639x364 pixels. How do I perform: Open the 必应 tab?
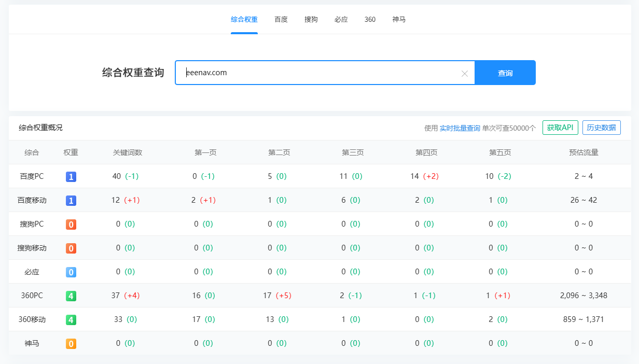341,20
